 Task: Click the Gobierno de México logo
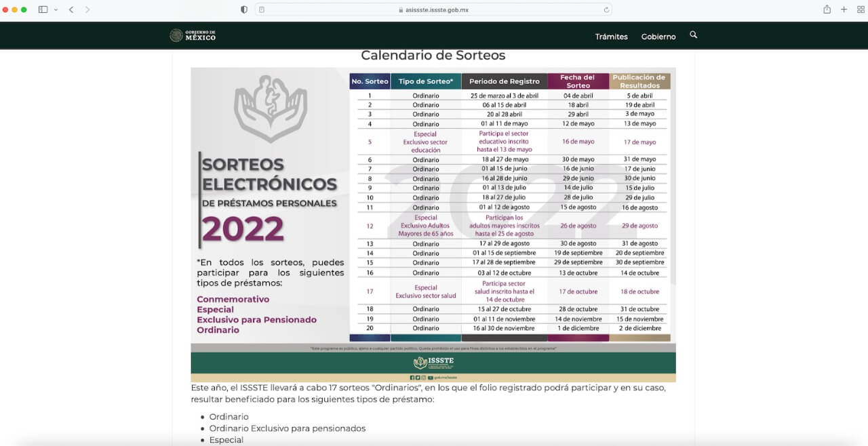click(x=193, y=35)
